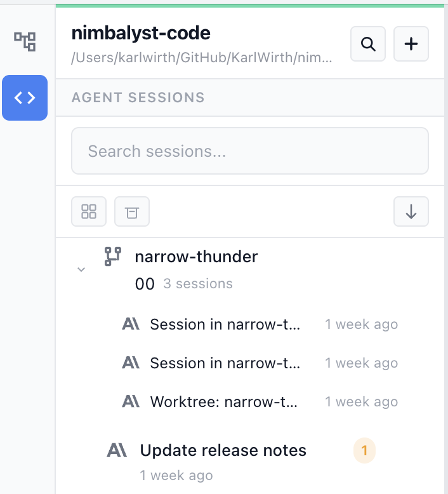This screenshot has width=448, height=494.
Task: Click the Anthropic icon next to Update release notes
Action: pyautogui.click(x=117, y=450)
